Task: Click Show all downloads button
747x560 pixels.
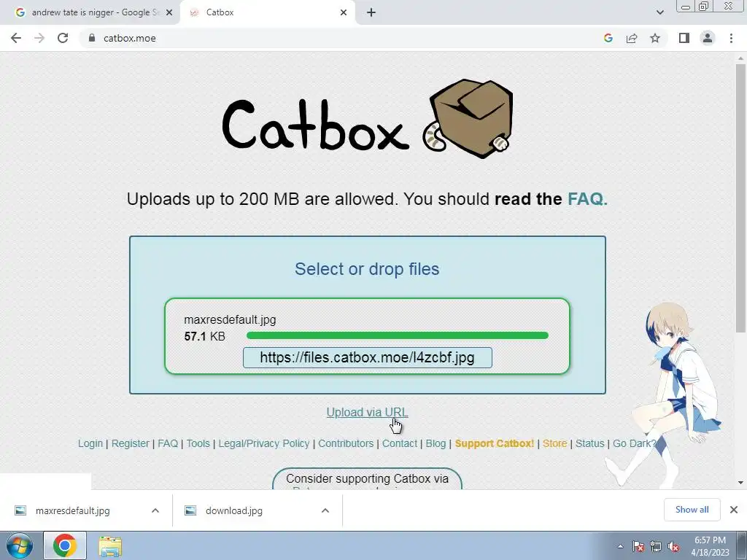Action: 692,510
